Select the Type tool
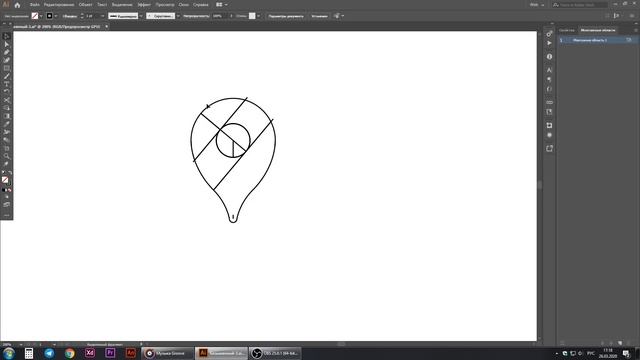 pyautogui.click(x=7, y=84)
